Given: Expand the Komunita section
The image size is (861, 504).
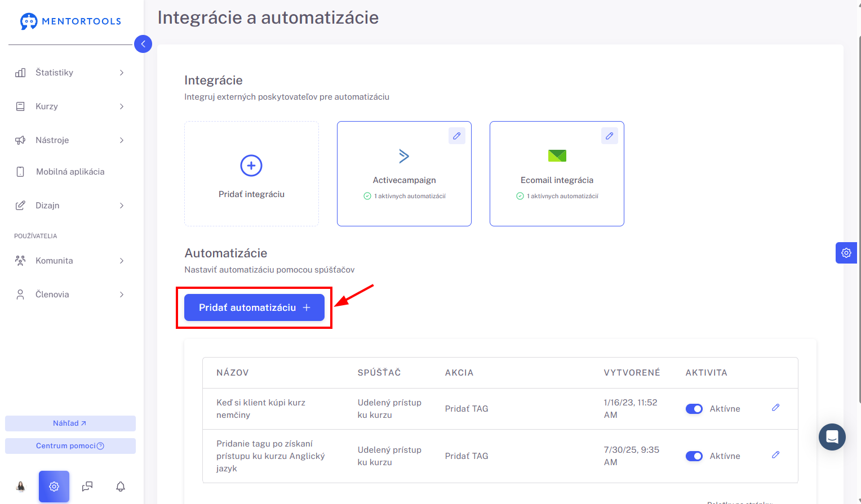Looking at the screenshot, I should (70, 261).
